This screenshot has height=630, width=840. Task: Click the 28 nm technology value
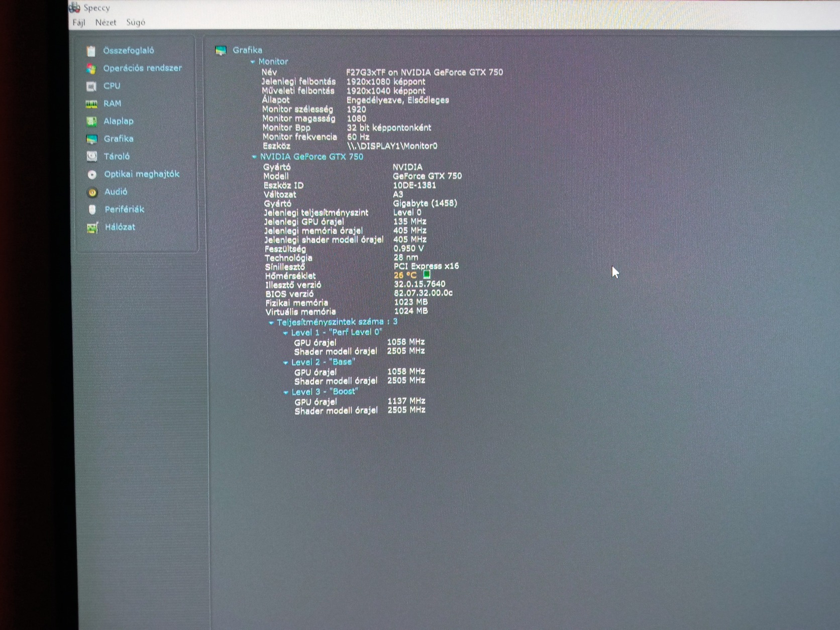click(406, 258)
